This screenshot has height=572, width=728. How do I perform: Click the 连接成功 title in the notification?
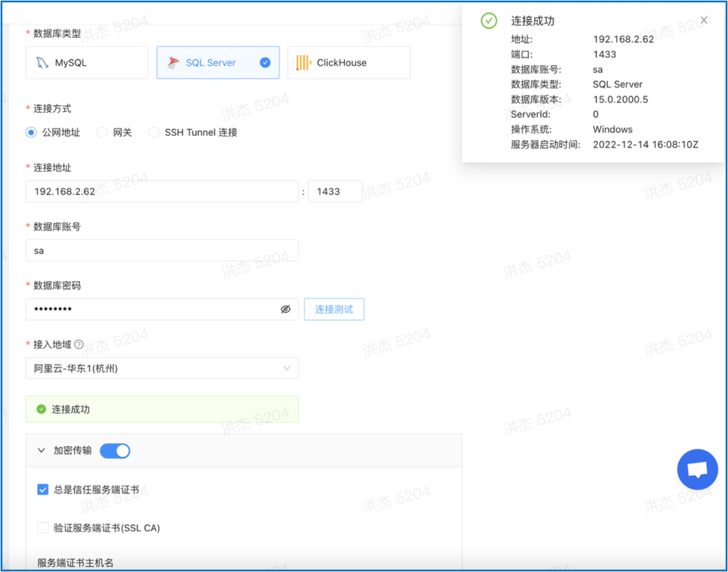532,21
